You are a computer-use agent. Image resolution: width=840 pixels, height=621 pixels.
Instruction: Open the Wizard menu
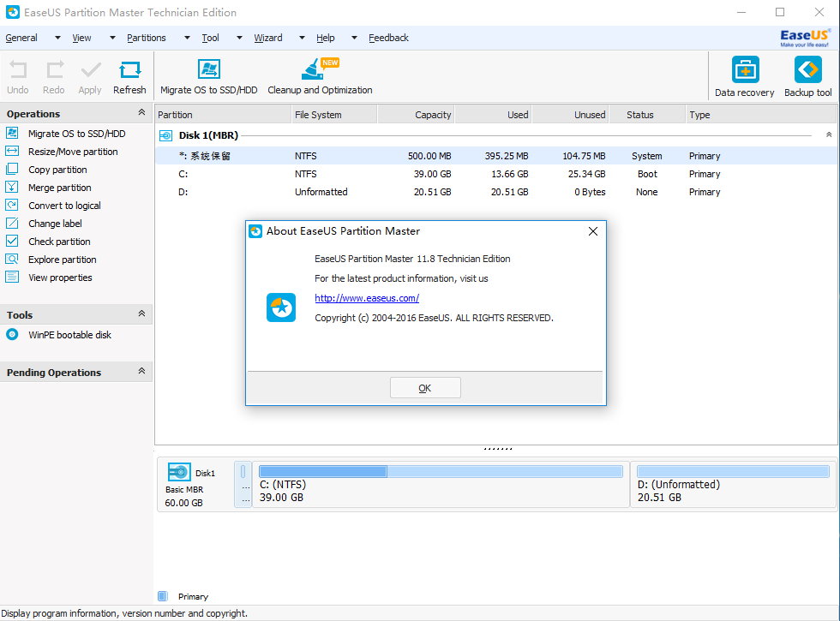pos(267,38)
